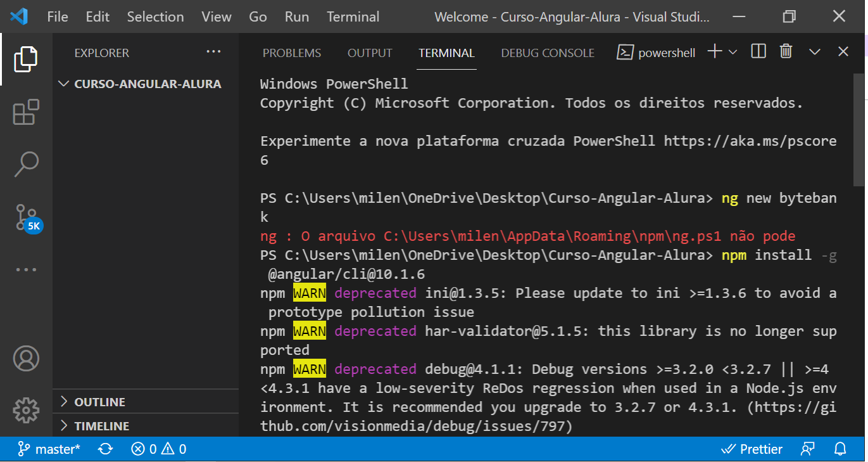868x462 pixels.
Task: Select the TERMINAL tab
Action: (446, 53)
